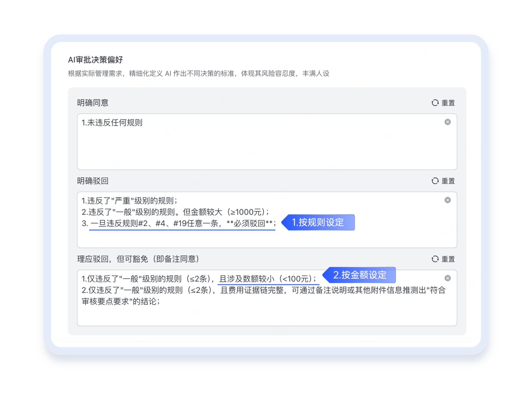Place cursor in '1.未违反任何规则' text line

point(112,123)
